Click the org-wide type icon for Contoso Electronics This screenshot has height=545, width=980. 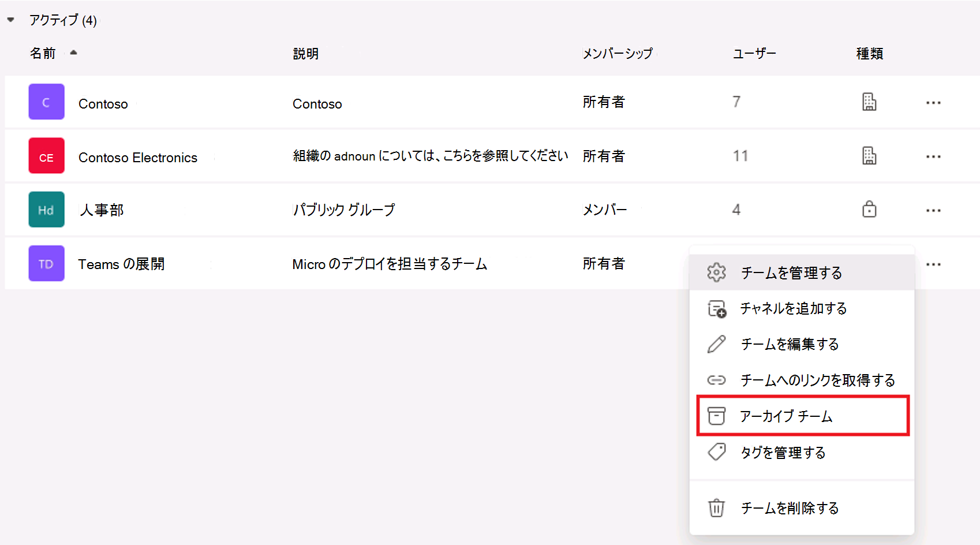point(869,156)
